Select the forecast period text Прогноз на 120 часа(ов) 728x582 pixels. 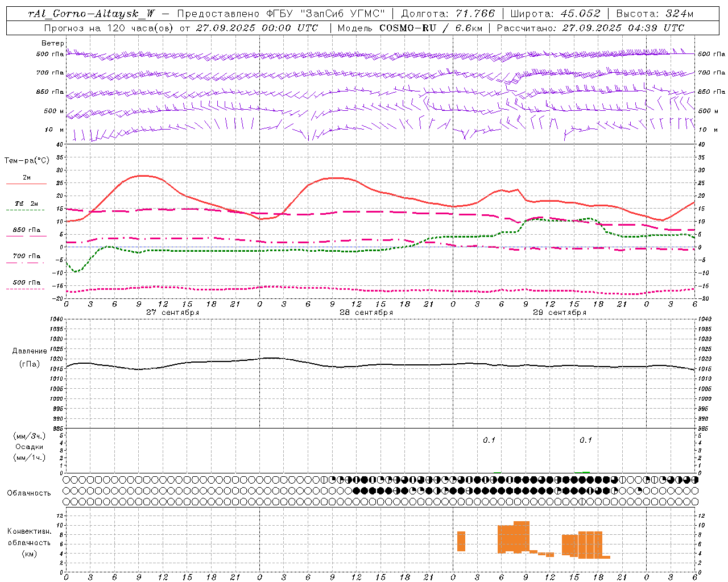click(109, 28)
